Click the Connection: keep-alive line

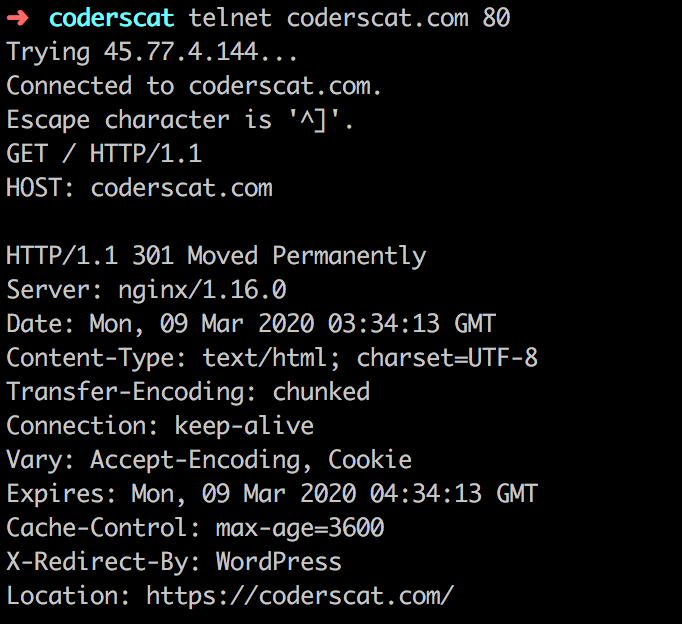tap(160, 426)
